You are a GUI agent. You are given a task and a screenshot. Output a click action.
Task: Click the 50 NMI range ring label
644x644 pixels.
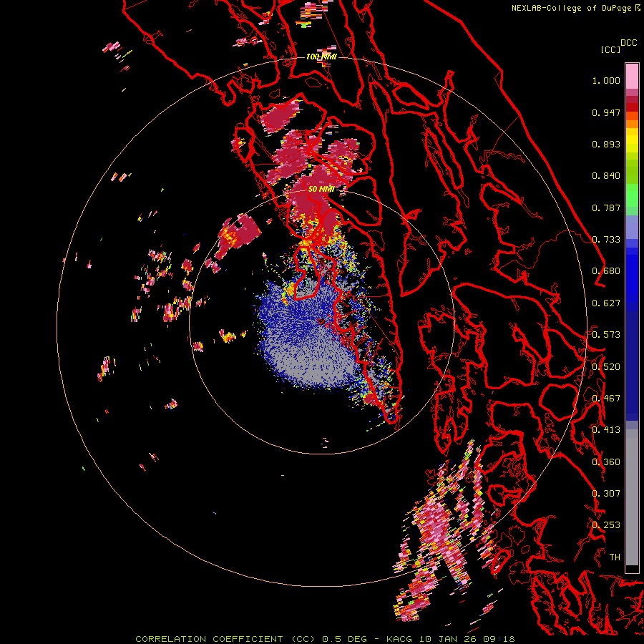pos(321,189)
